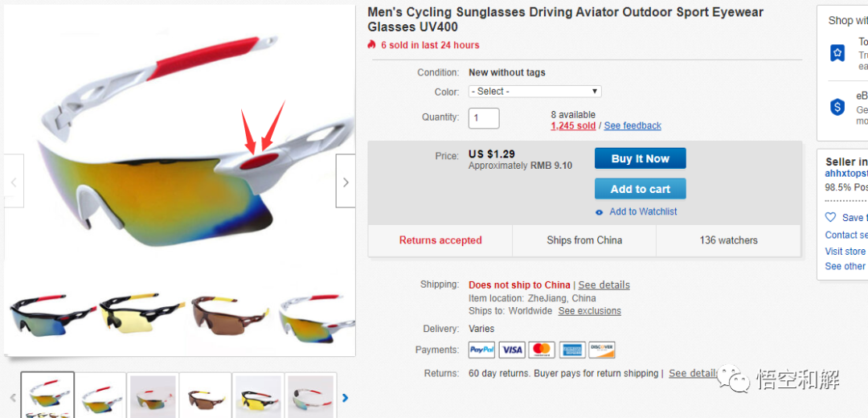Viewport: 868px width, 418px height.
Task: Go to previous main product image
Action: pos(14,182)
